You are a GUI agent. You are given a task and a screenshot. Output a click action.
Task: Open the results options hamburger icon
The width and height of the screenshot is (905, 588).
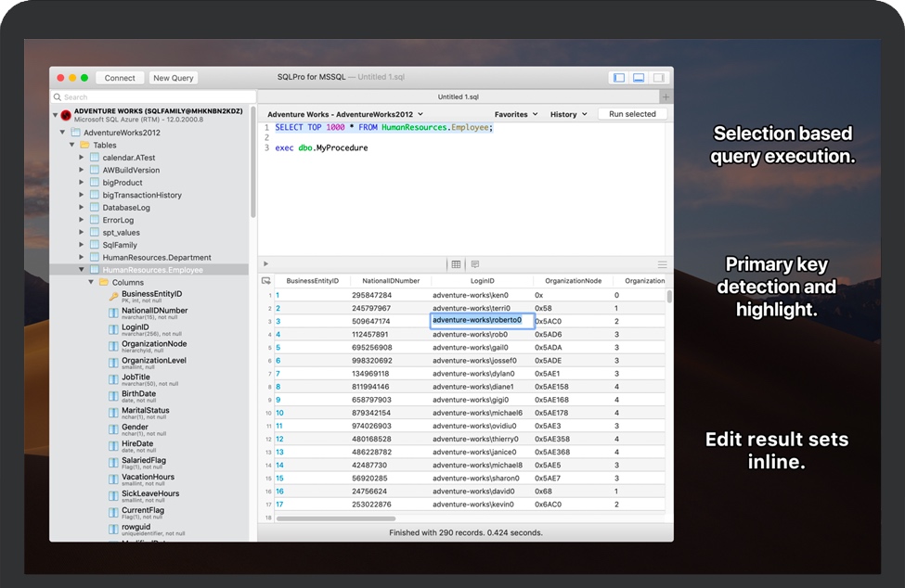[662, 264]
